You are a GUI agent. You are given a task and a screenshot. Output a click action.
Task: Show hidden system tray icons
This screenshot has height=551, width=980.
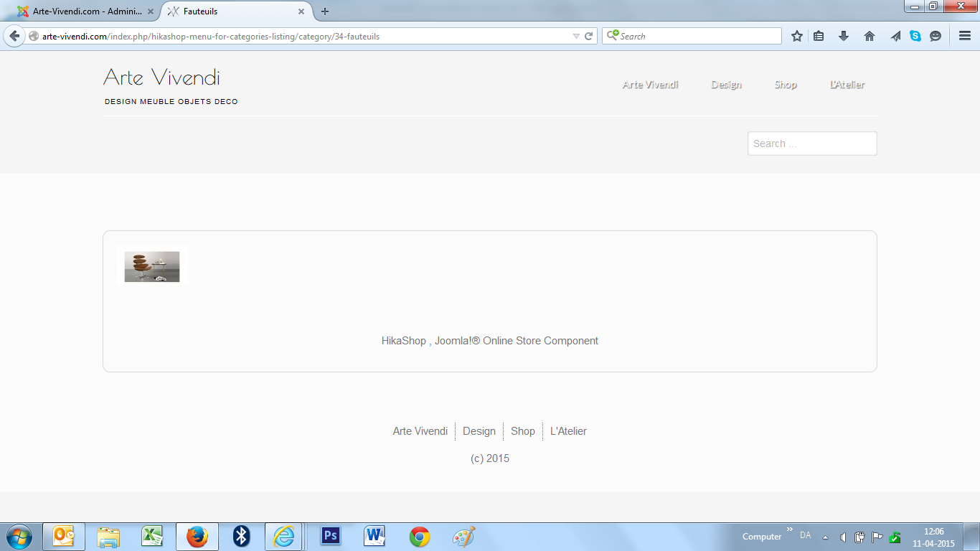tap(825, 537)
